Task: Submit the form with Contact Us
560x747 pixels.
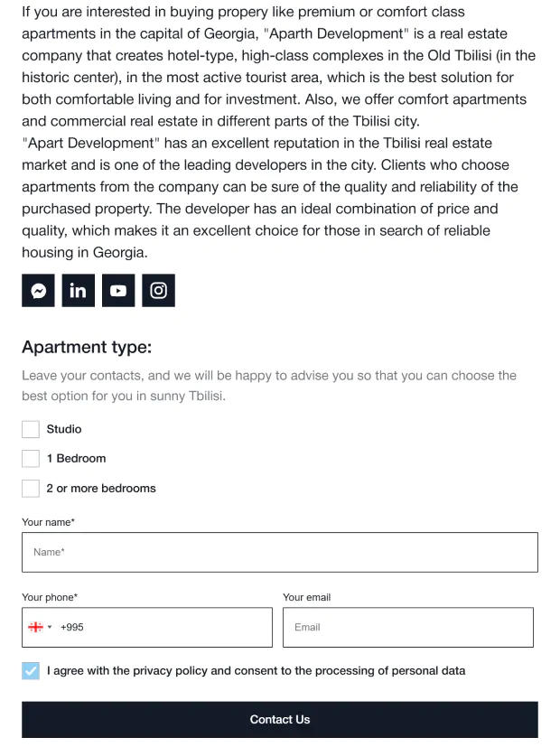Action: click(x=280, y=719)
